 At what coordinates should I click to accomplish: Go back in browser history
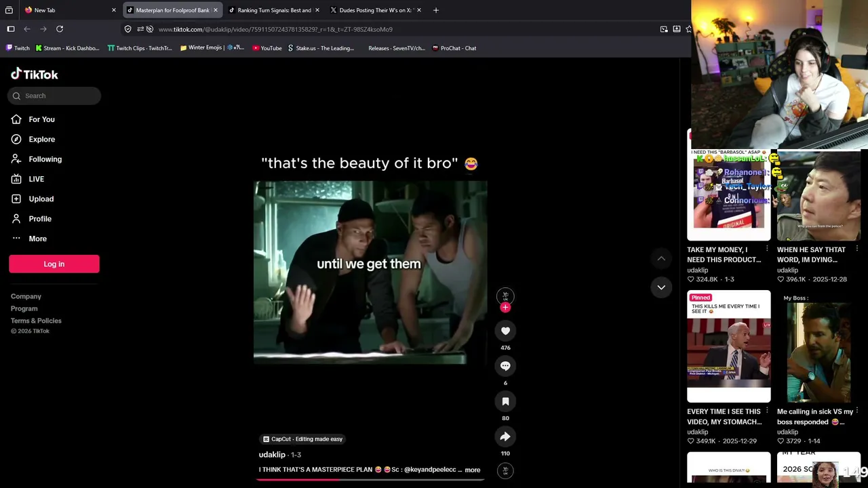[x=27, y=29]
